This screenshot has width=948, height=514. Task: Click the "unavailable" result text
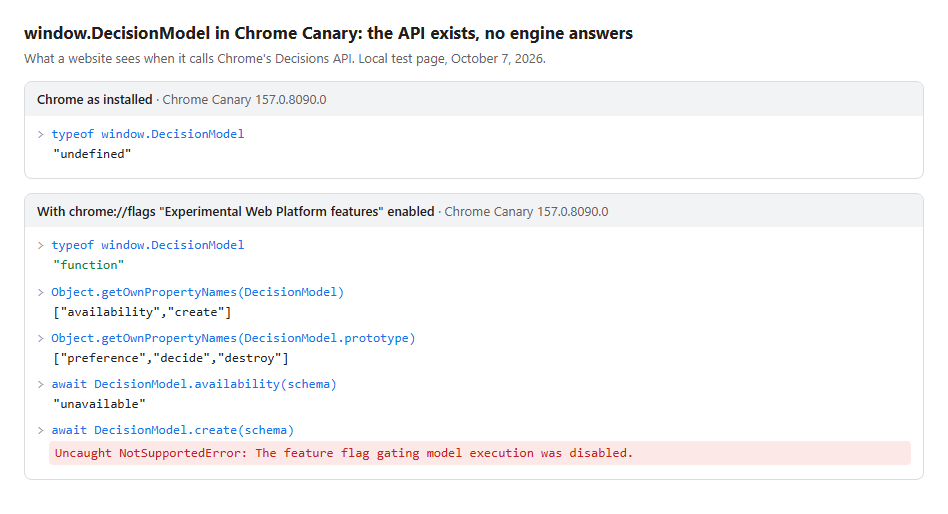point(99,404)
